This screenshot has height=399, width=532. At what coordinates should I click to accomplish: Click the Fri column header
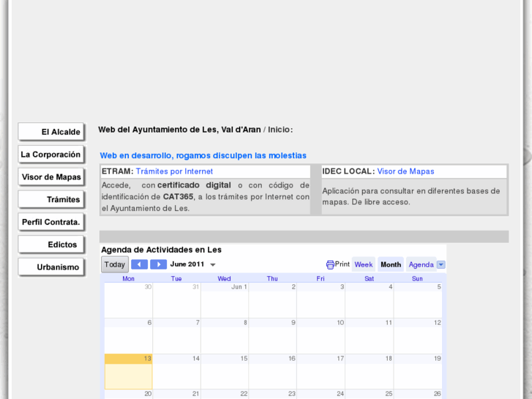[x=321, y=278]
